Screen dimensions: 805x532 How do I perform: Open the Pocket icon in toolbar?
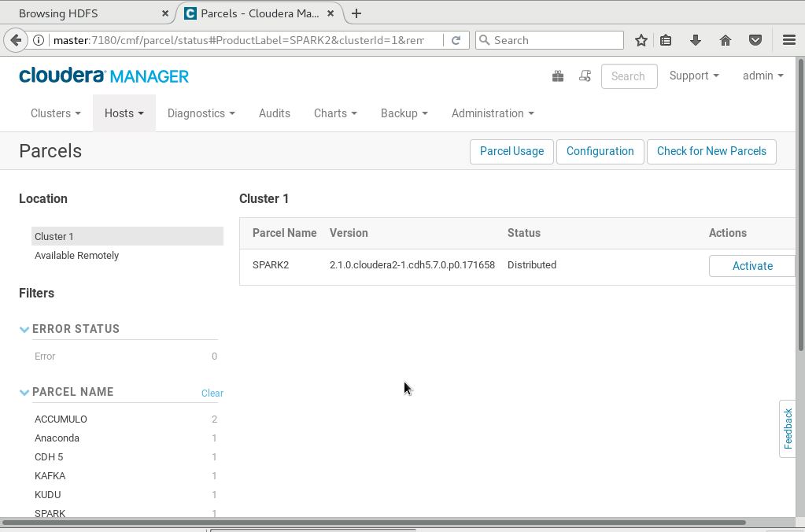click(755, 40)
